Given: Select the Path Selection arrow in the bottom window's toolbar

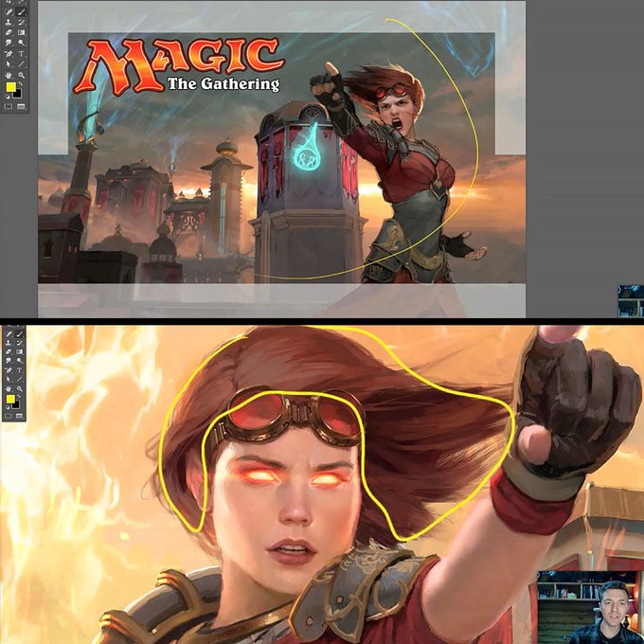Looking at the screenshot, I should coord(9,379).
